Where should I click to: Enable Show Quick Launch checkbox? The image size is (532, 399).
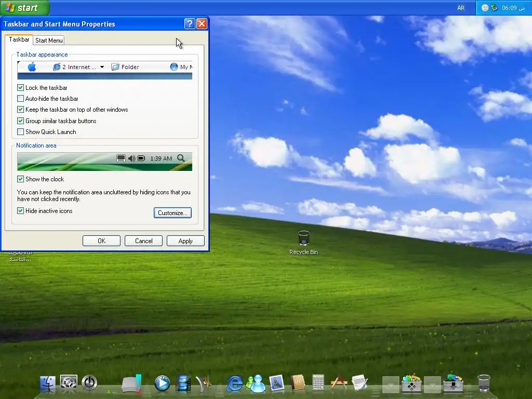pyautogui.click(x=20, y=132)
